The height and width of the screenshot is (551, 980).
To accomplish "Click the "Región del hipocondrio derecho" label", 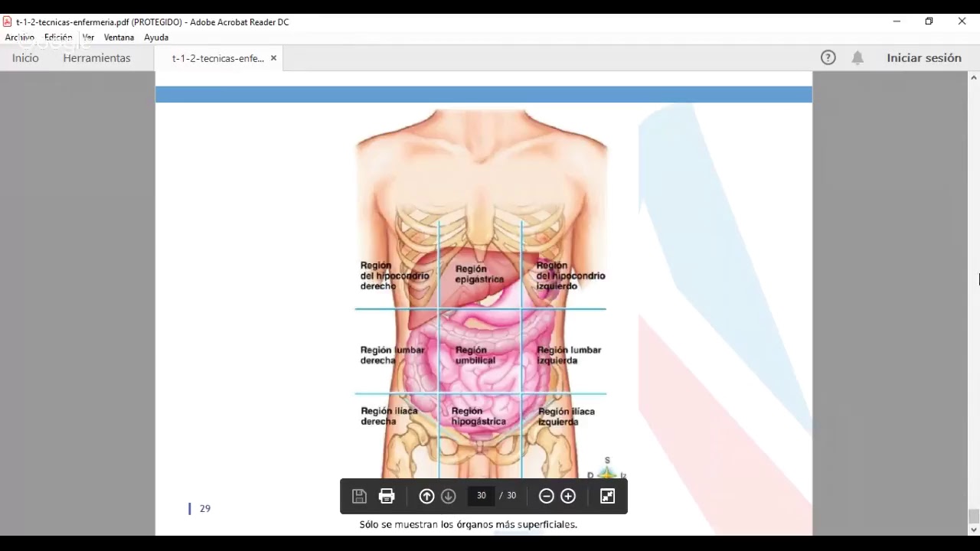I will [395, 275].
